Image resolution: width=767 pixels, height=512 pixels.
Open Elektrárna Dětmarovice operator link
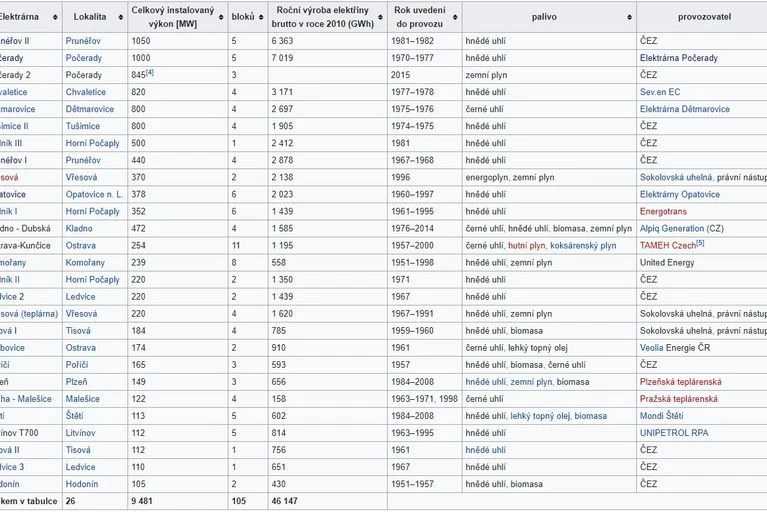(684, 109)
